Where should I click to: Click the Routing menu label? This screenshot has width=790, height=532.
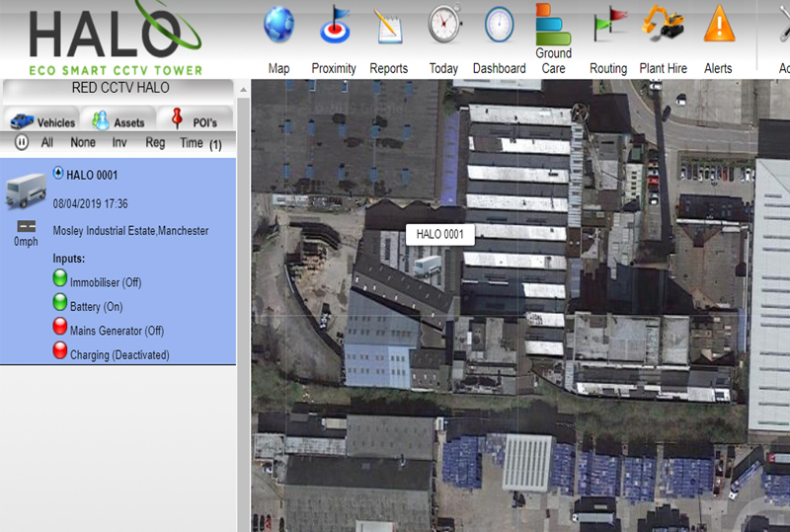point(608,68)
